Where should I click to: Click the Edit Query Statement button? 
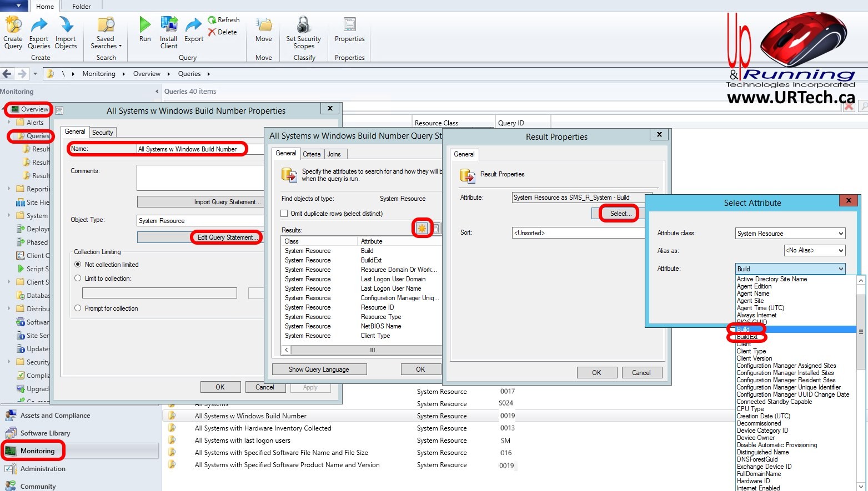[x=228, y=237]
